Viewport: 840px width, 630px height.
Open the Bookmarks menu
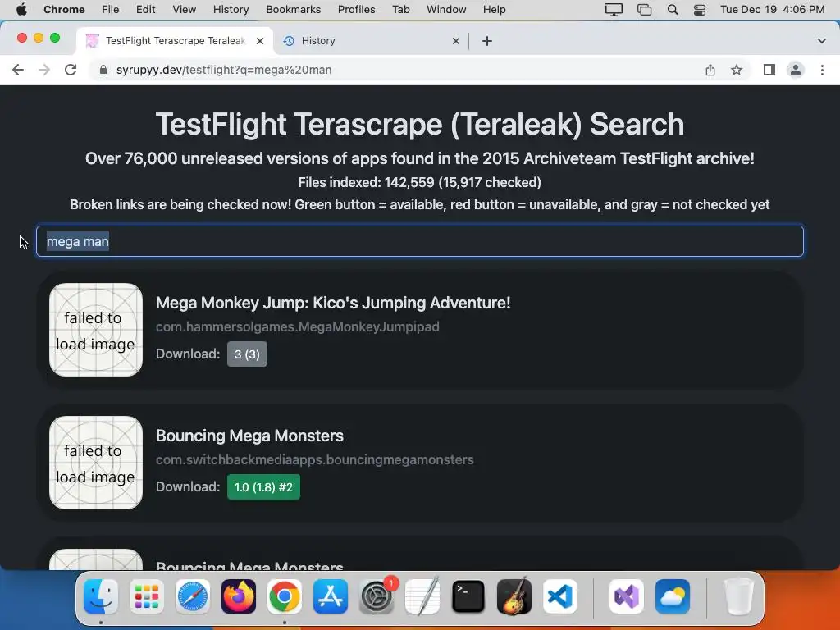293,9
